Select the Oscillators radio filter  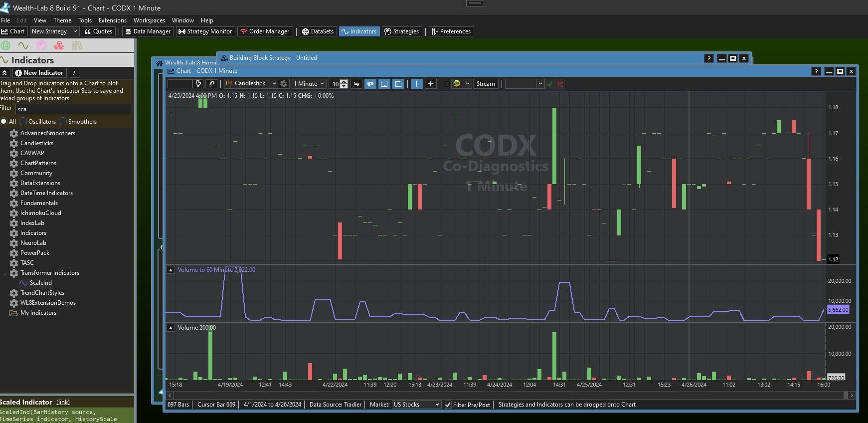coord(23,122)
